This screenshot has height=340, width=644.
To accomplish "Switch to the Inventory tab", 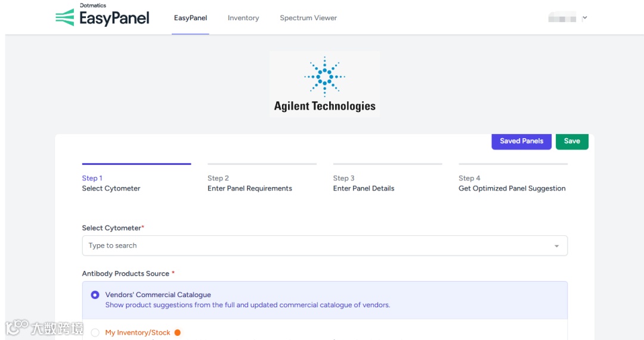I will click(243, 18).
